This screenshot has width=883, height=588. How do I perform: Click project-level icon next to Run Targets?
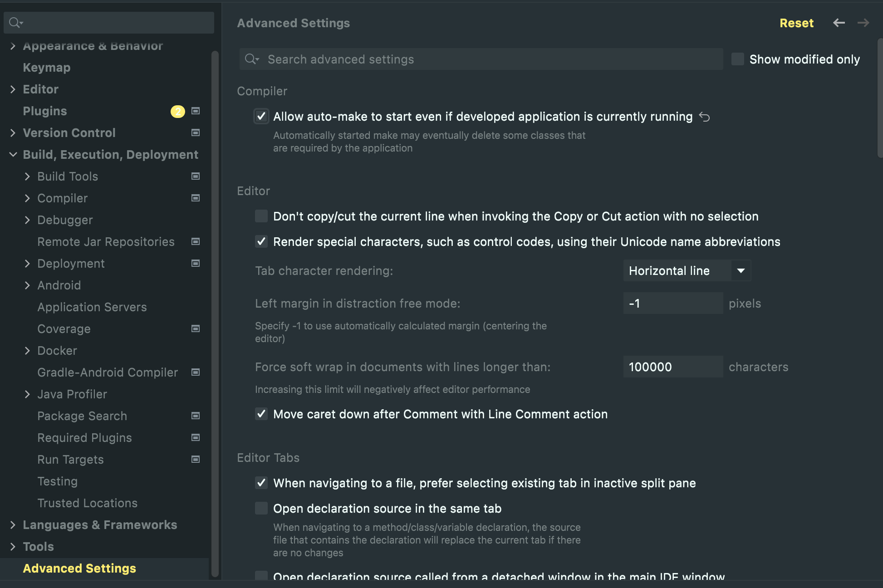click(196, 459)
